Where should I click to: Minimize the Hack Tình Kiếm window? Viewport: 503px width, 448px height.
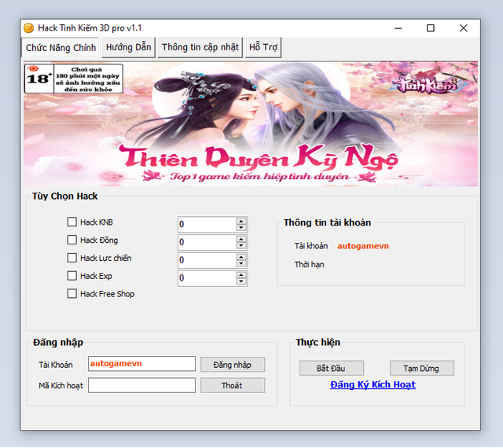(398, 28)
